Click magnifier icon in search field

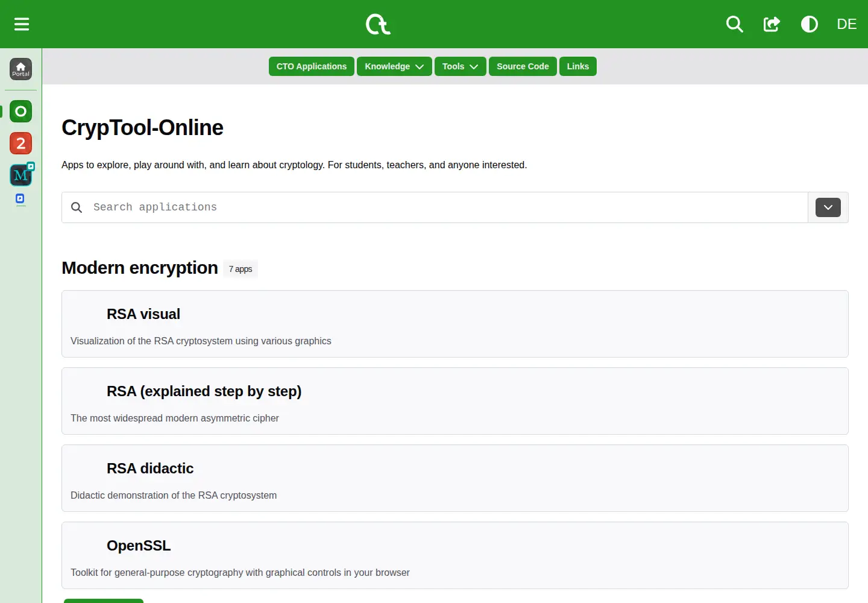click(x=77, y=207)
